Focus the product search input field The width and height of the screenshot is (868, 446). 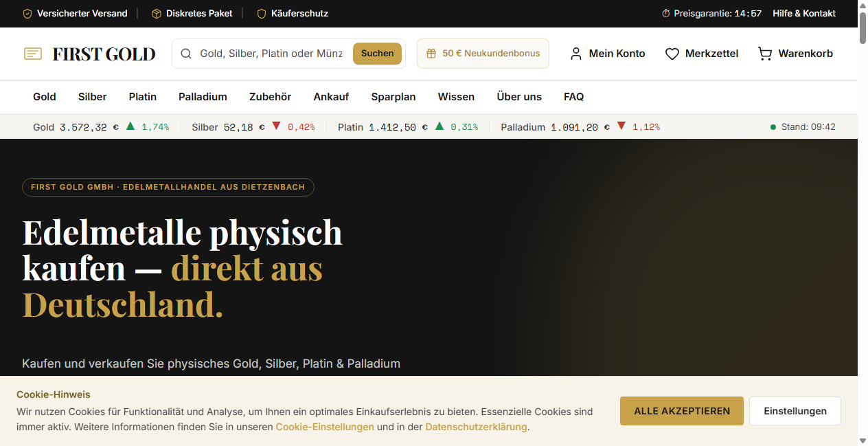coord(271,54)
